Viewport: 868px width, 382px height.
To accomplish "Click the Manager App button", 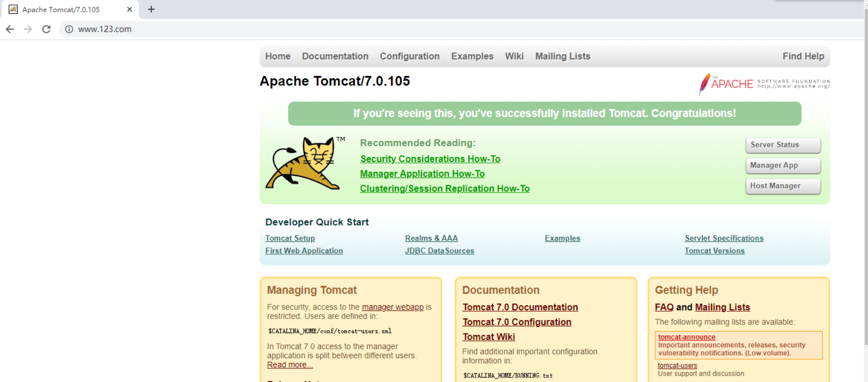I will [x=783, y=166].
